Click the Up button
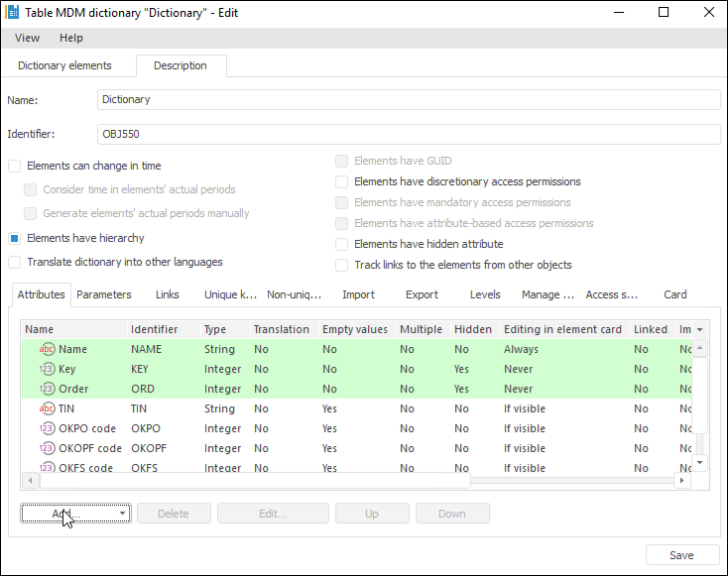728x576 pixels. pyautogui.click(x=372, y=514)
